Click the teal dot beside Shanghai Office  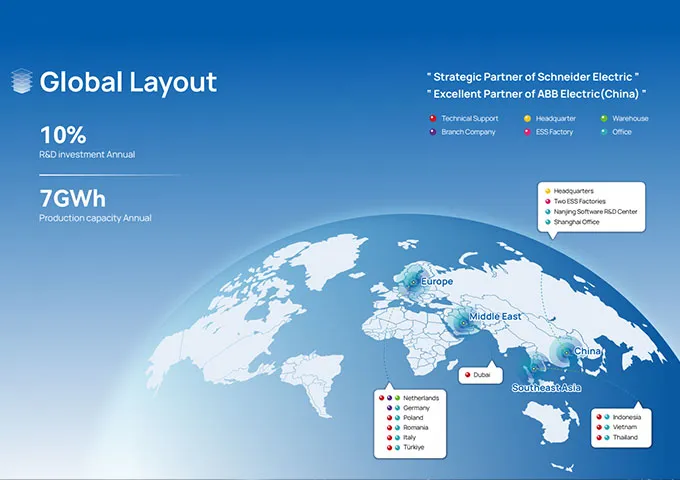(548, 222)
